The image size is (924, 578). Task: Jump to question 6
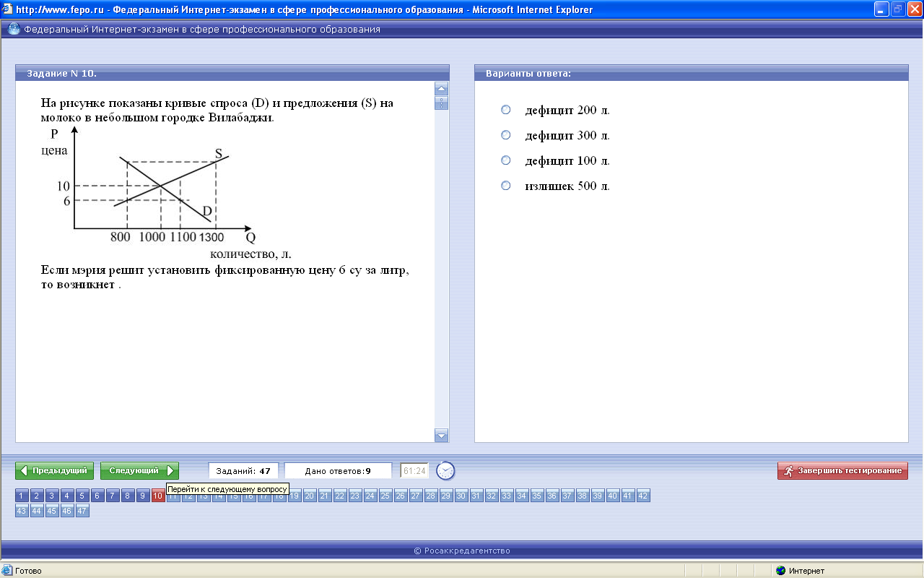coord(97,496)
